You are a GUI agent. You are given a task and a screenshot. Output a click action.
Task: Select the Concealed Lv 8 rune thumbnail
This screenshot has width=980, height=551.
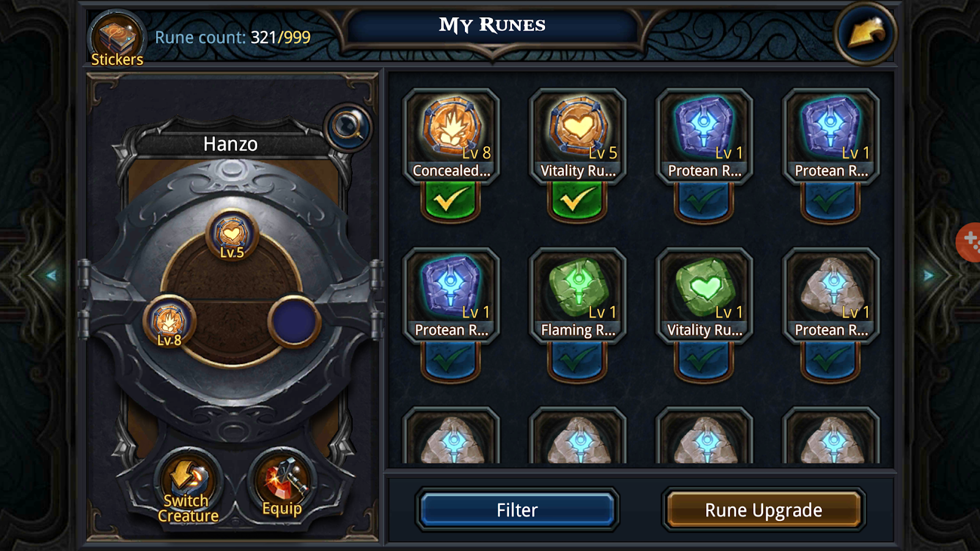(x=451, y=136)
